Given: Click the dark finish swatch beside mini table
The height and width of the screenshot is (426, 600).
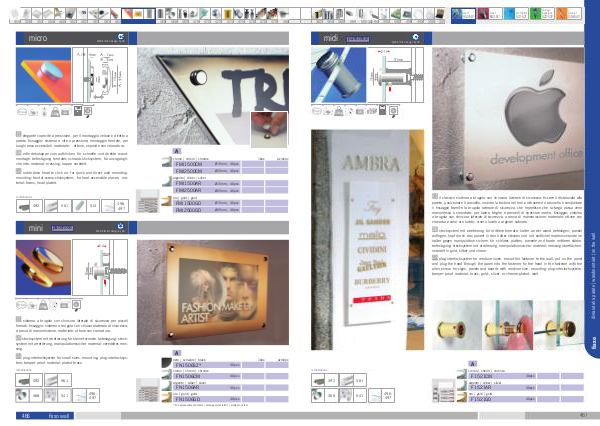Looking at the screenshot, I should click(166, 363).
